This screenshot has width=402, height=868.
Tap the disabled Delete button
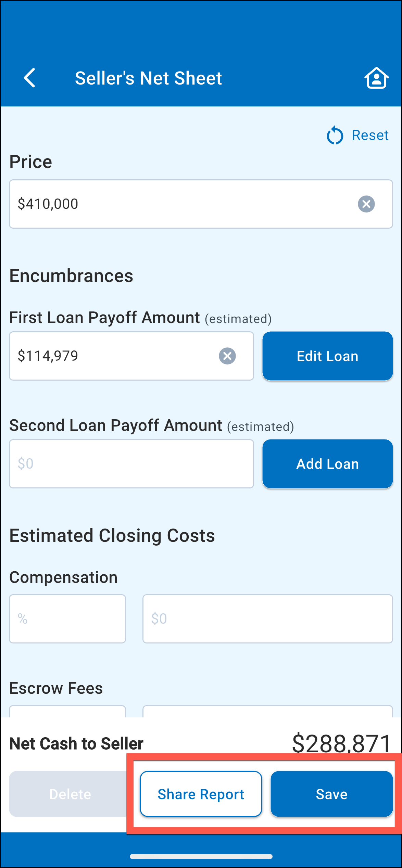[70, 794]
